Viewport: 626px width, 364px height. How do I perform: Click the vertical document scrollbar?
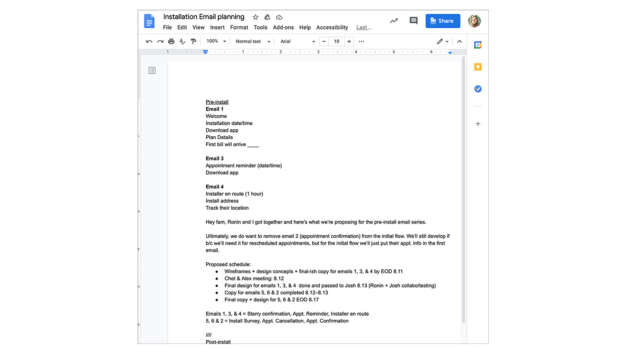coord(464,189)
